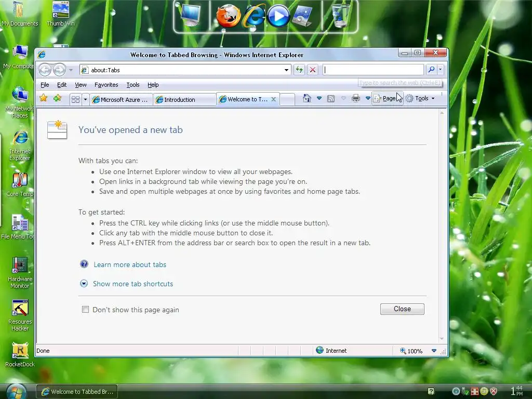
Task: Click the Show more tab shortcuts link
Action: 133,284
